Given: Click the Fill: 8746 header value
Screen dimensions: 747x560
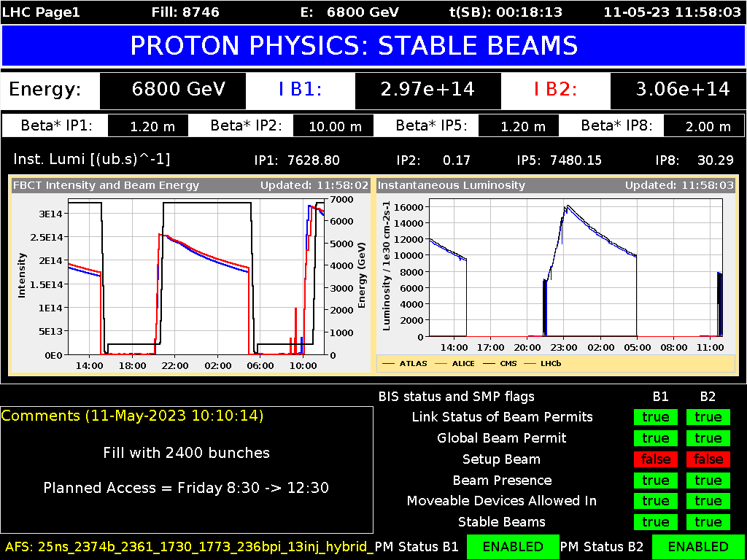Looking at the screenshot, I should [x=185, y=12].
